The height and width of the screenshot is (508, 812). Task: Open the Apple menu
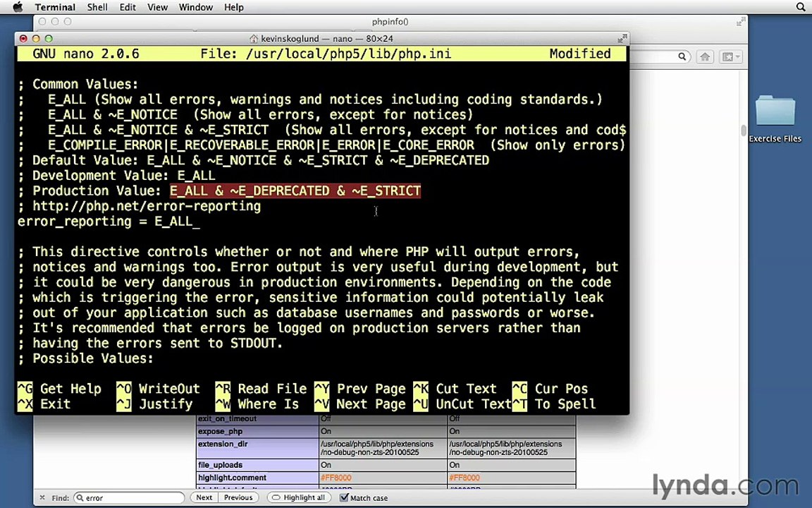[18, 7]
